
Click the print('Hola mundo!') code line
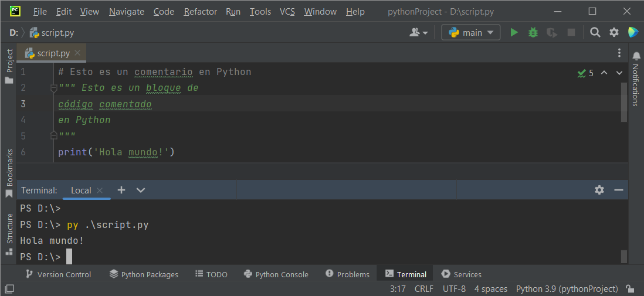pos(116,152)
